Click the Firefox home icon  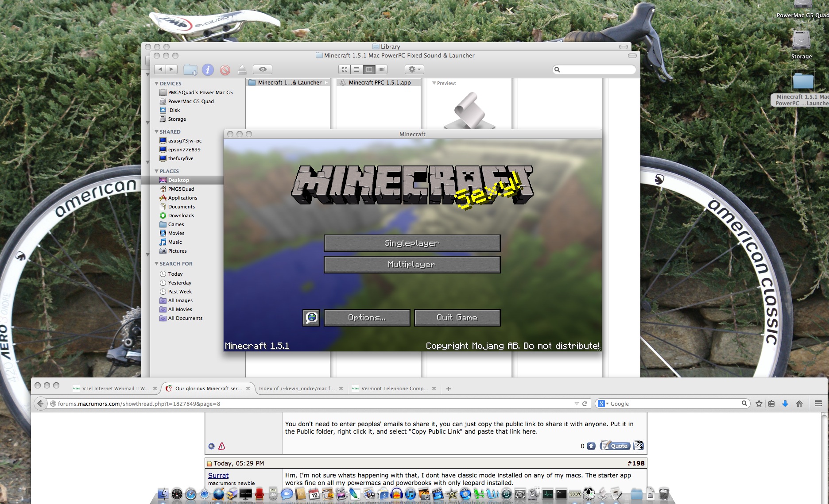tap(800, 403)
